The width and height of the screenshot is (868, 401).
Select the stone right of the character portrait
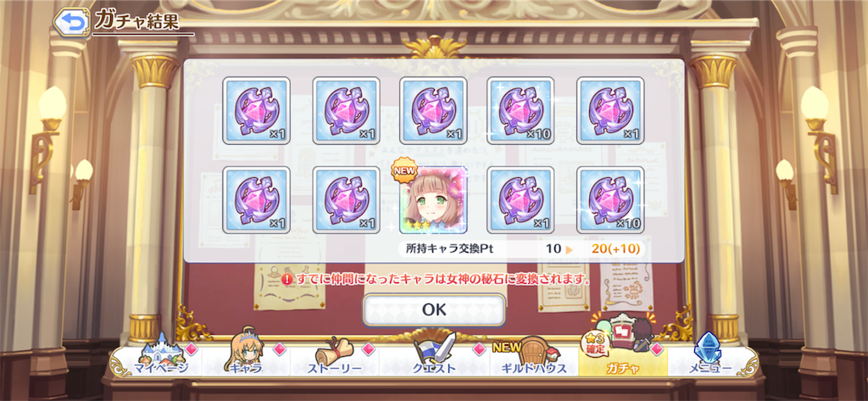point(521,200)
